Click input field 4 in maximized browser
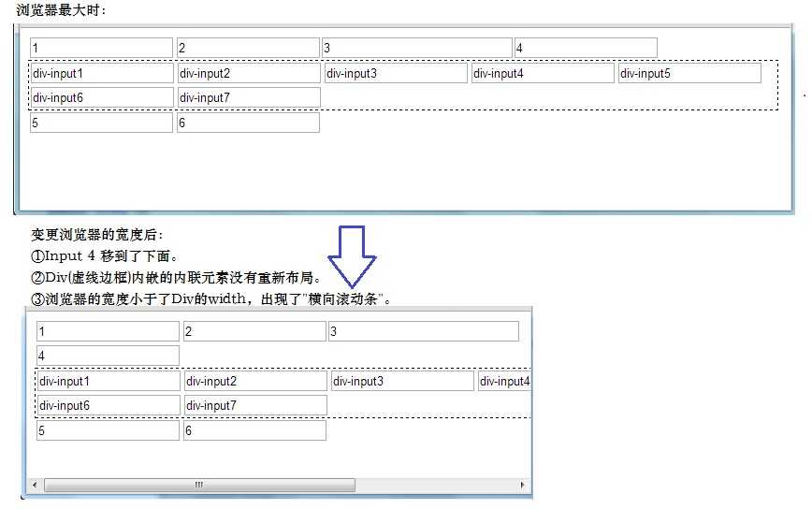The image size is (812, 509). (x=587, y=48)
